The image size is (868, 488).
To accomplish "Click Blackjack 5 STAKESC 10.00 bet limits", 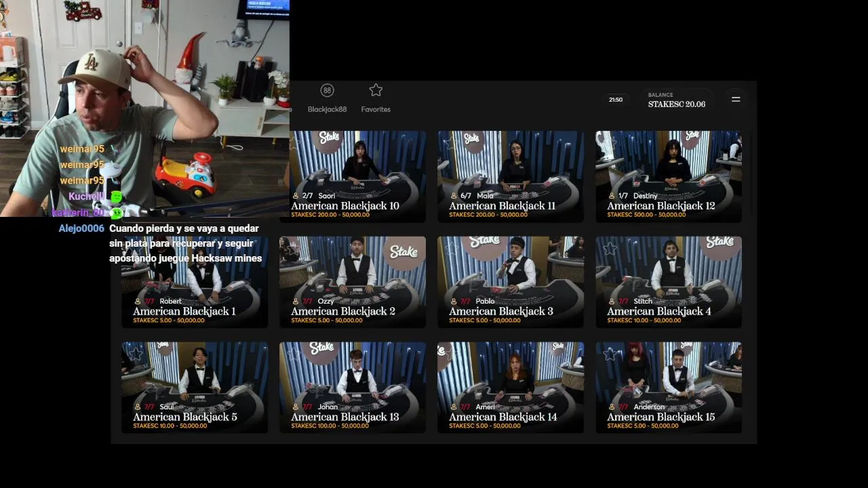I will click(x=170, y=426).
